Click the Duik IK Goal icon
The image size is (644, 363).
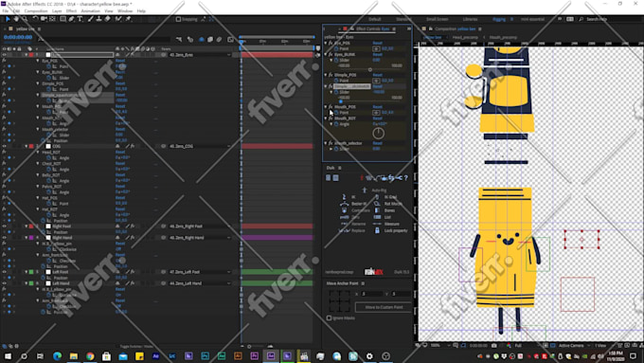coord(377,197)
